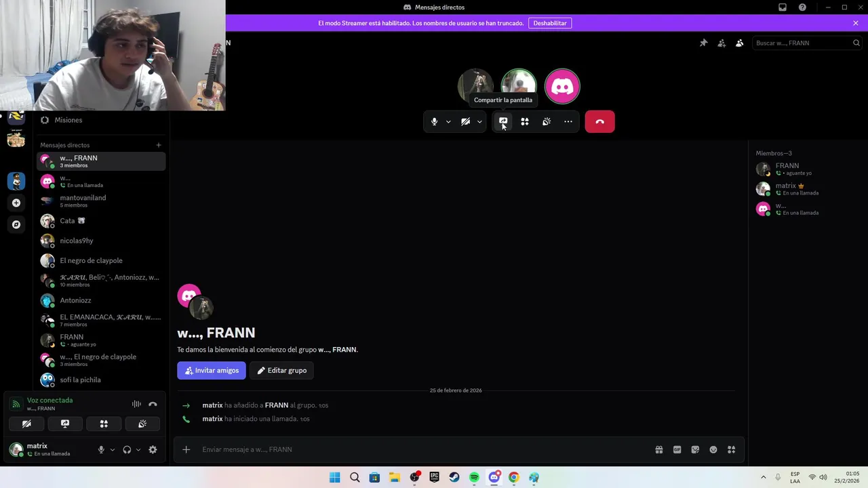Share screen from the voice panel

click(65, 424)
